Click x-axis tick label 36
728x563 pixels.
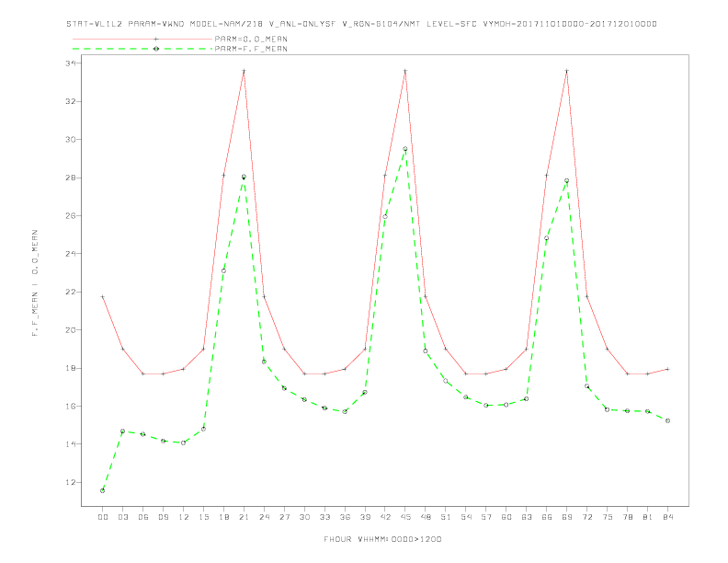pyautogui.click(x=345, y=517)
